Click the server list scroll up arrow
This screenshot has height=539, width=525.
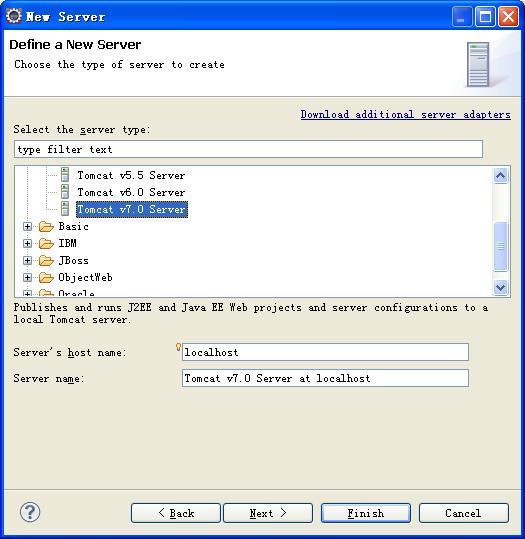[x=500, y=175]
